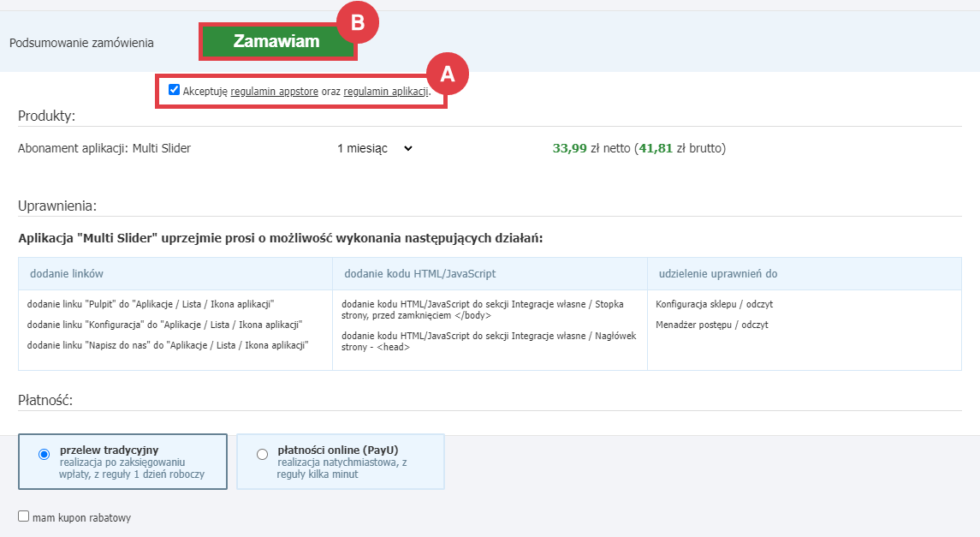Click the "41,81 zł brutto" gross price

(681, 147)
